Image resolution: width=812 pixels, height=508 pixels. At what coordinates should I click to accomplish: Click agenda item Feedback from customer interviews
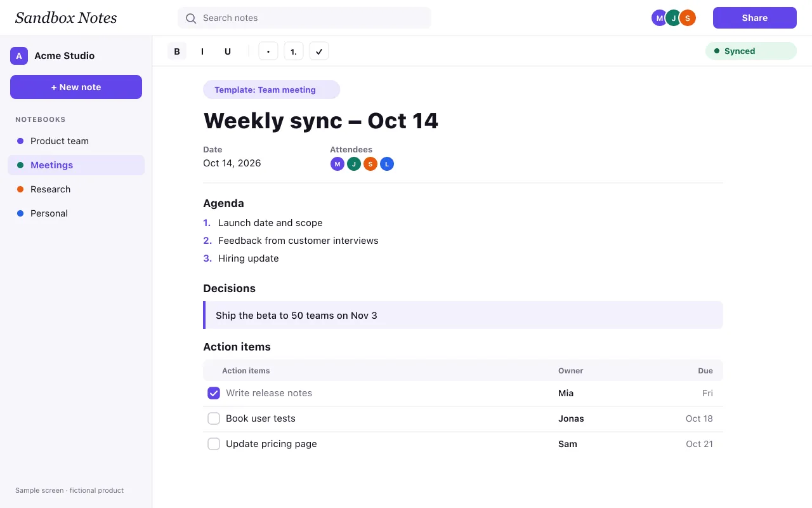pyautogui.click(x=298, y=241)
